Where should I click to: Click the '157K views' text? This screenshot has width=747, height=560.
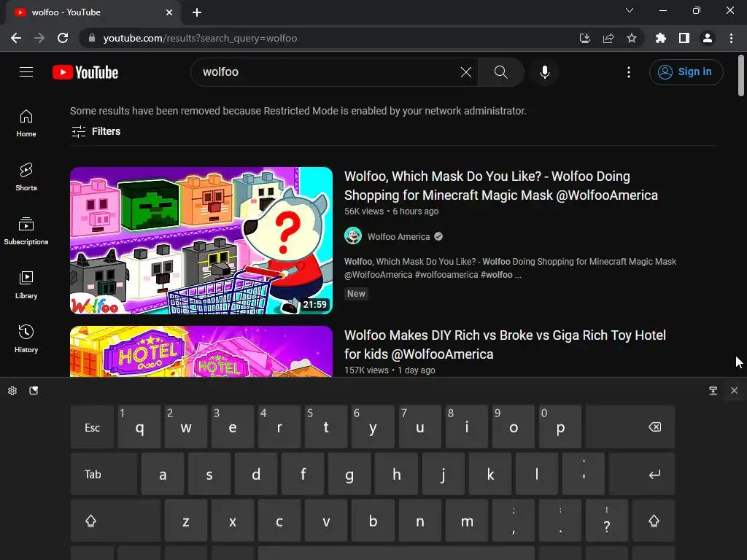pyautogui.click(x=366, y=370)
